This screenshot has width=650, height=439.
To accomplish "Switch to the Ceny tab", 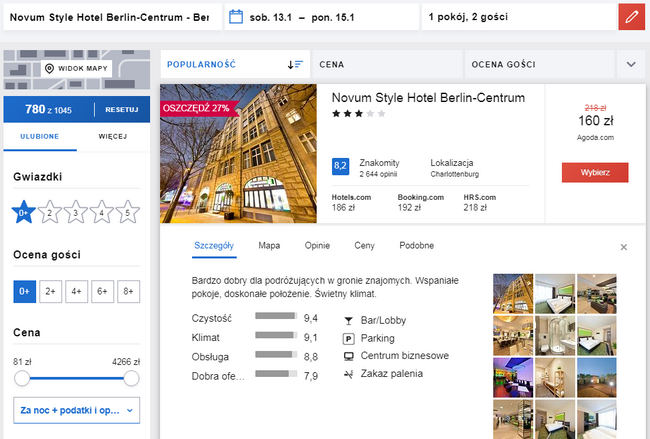I will tap(364, 246).
